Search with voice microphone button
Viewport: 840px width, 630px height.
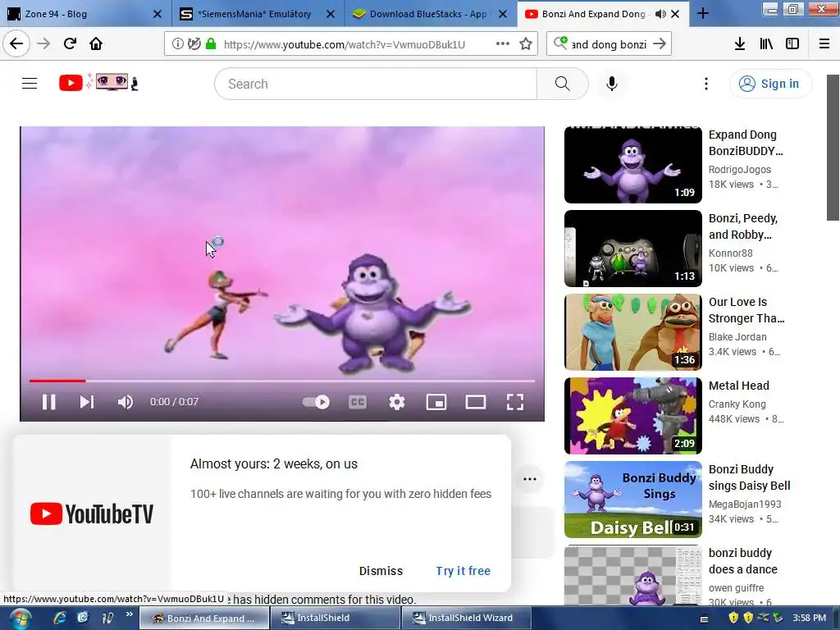[611, 84]
